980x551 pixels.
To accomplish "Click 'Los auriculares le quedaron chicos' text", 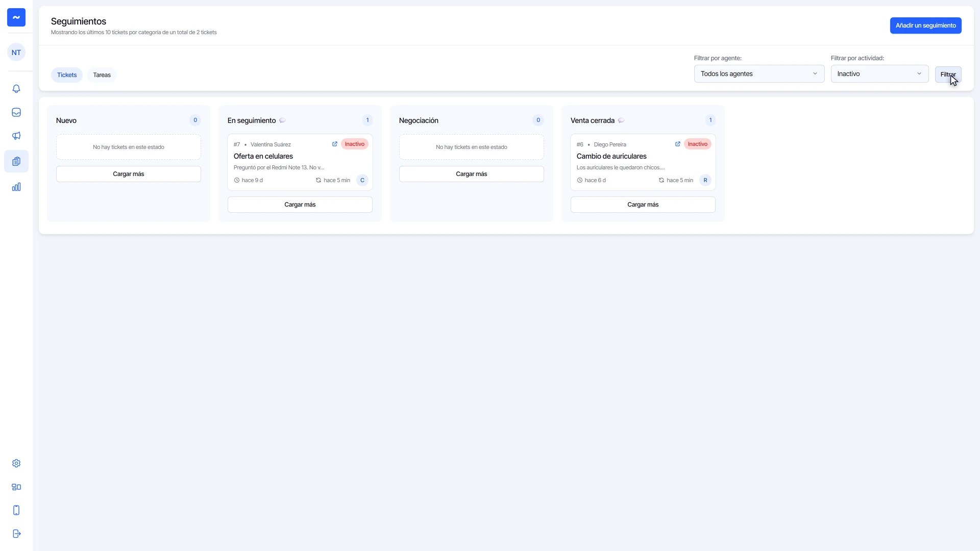I will (621, 167).
